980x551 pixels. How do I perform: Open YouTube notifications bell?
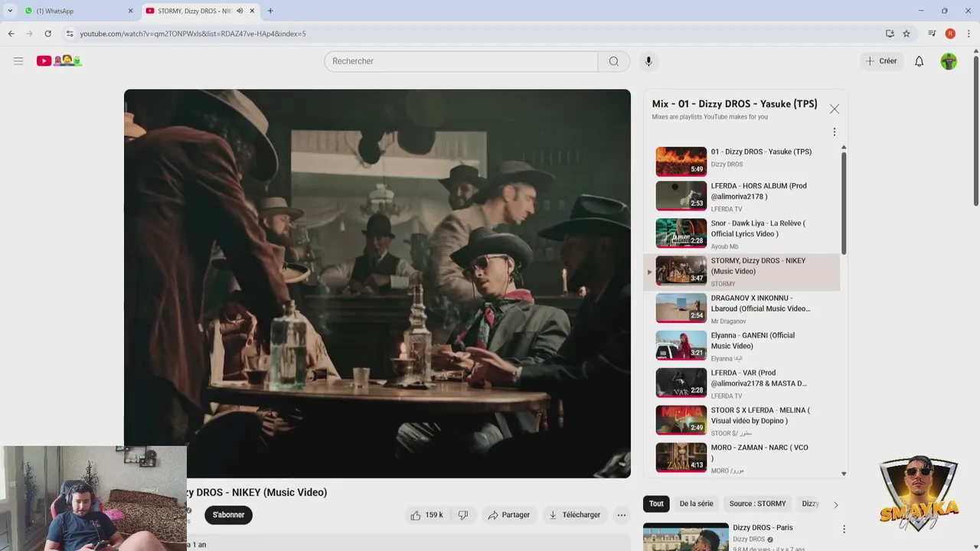click(x=919, y=61)
